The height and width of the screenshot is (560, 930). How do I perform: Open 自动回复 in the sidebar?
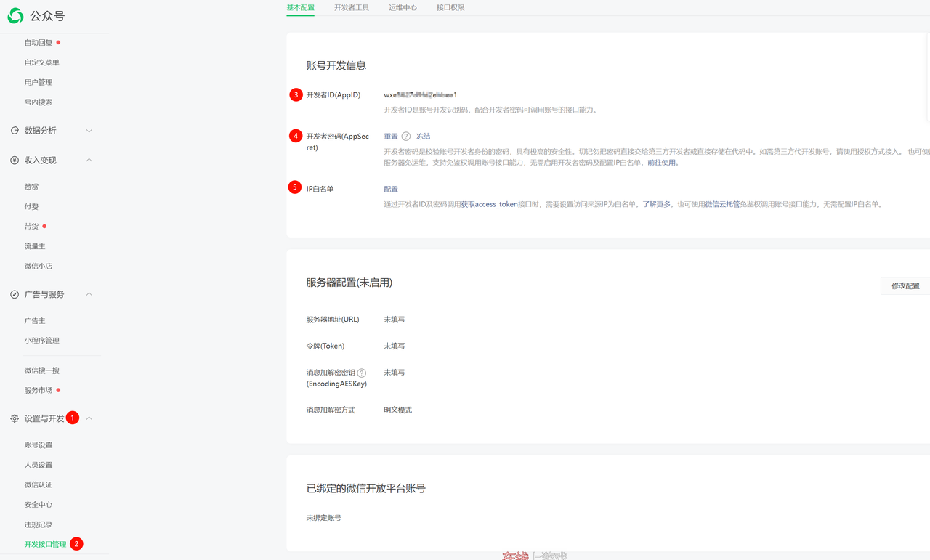(39, 43)
